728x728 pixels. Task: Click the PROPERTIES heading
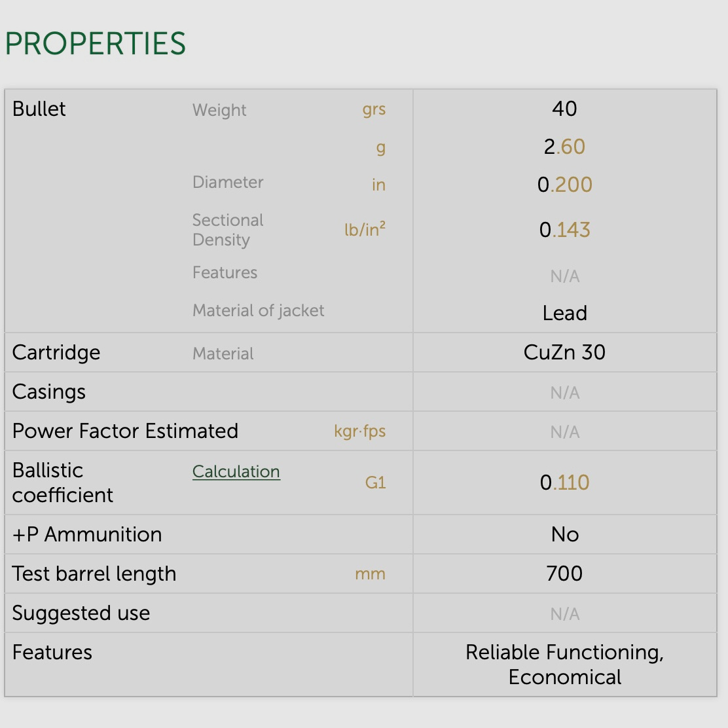pos(96,44)
